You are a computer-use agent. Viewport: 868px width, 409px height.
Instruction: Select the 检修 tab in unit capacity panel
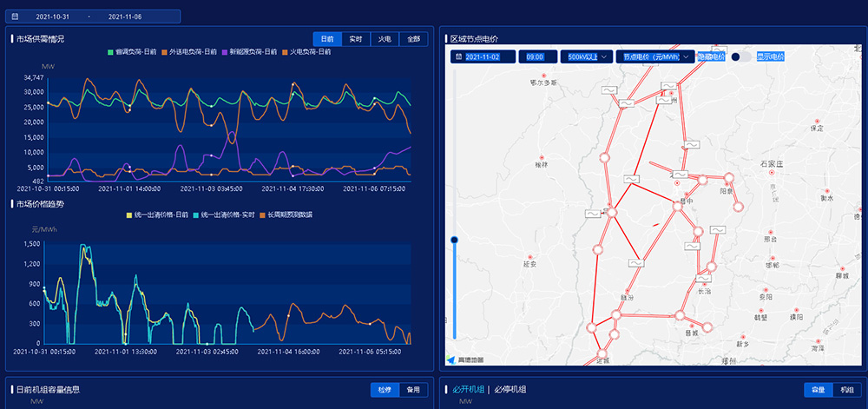[x=385, y=390]
